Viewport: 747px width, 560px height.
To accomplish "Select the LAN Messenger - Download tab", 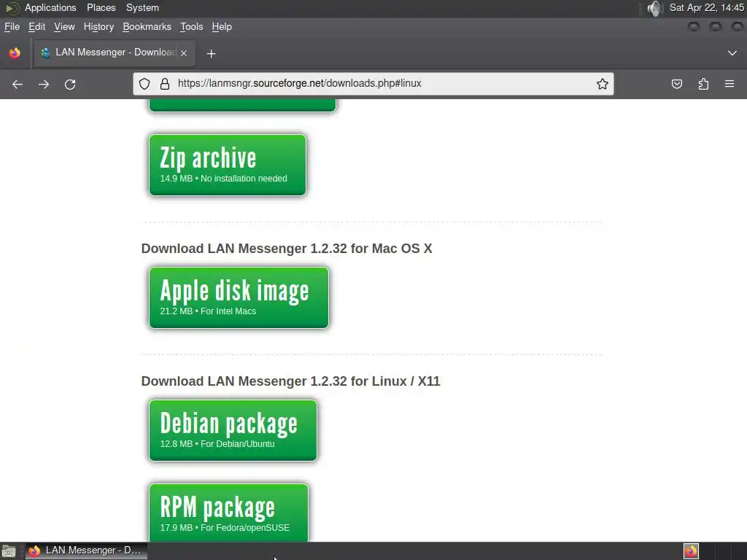I will coord(115,52).
